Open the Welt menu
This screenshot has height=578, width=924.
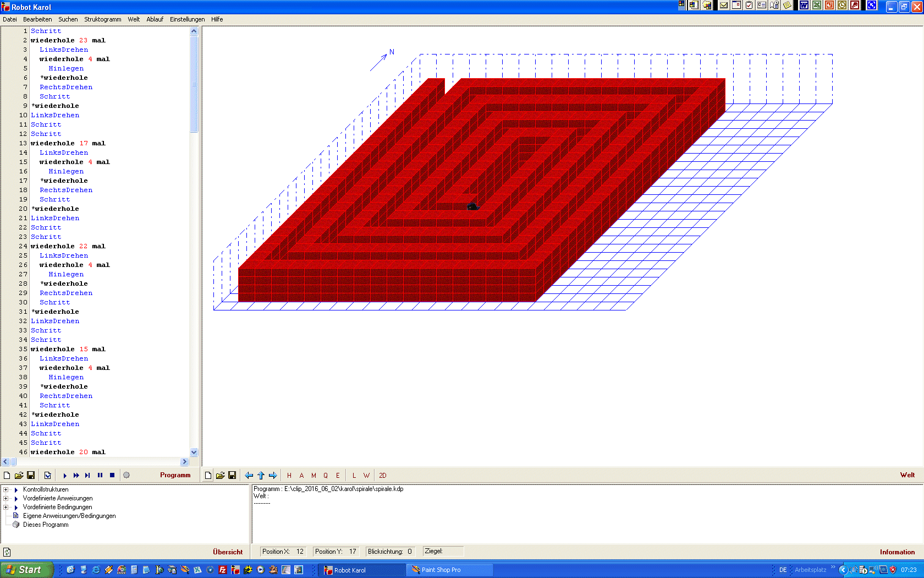(x=134, y=19)
